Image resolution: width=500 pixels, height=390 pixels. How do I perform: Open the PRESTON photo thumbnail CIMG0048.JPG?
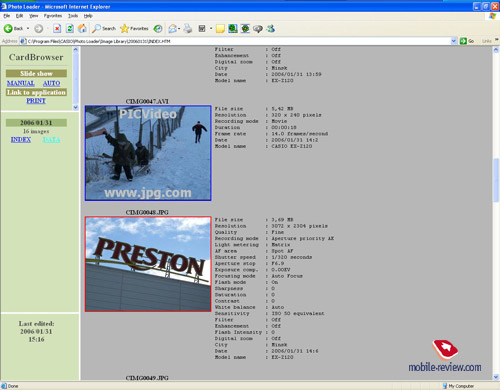[x=148, y=264]
